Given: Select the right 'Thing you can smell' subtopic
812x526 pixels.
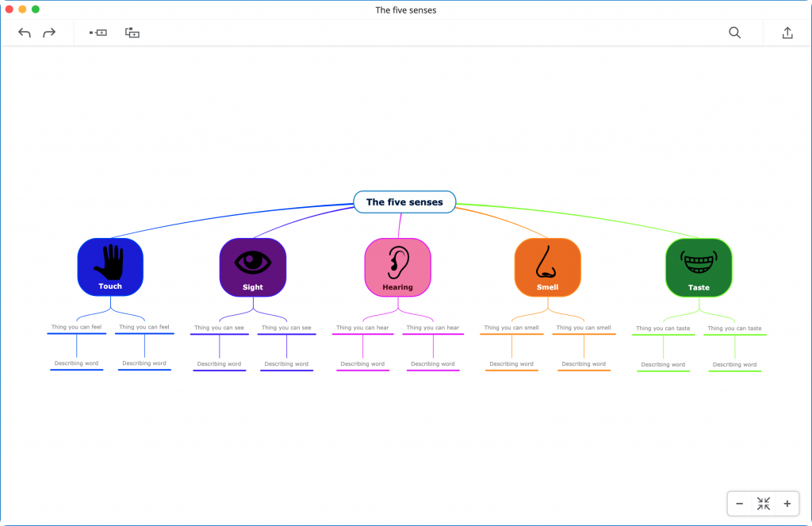Looking at the screenshot, I should coord(584,328).
